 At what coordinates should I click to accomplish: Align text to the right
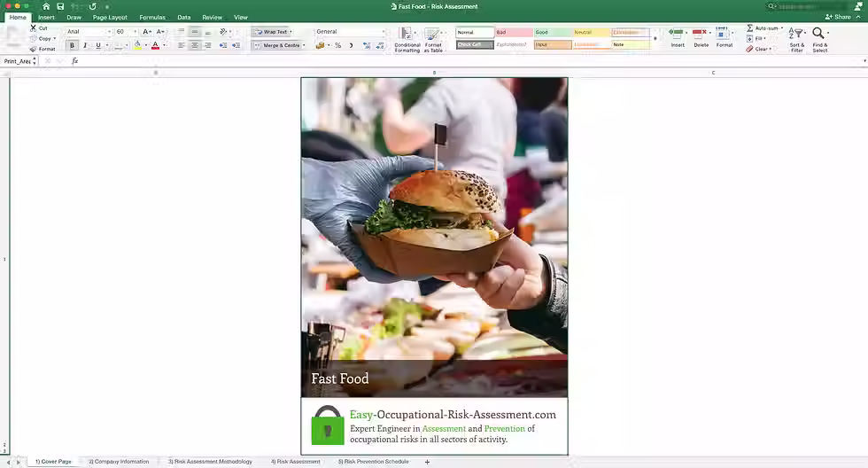(207, 45)
